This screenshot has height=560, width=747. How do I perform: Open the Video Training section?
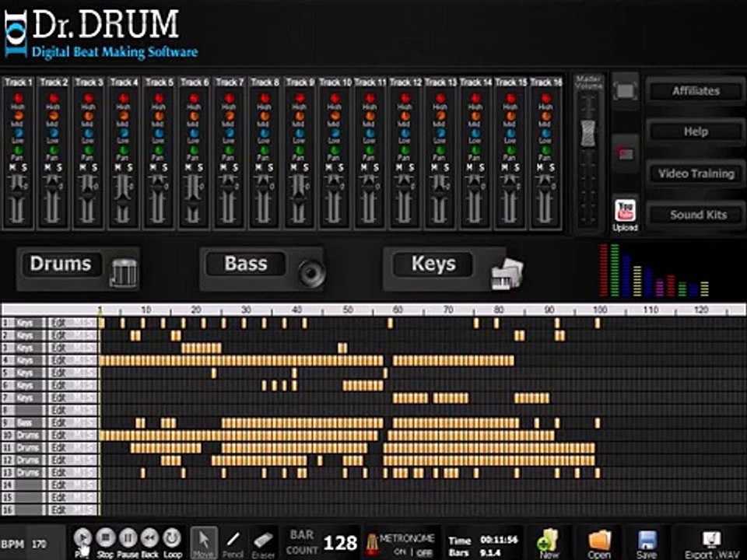696,173
